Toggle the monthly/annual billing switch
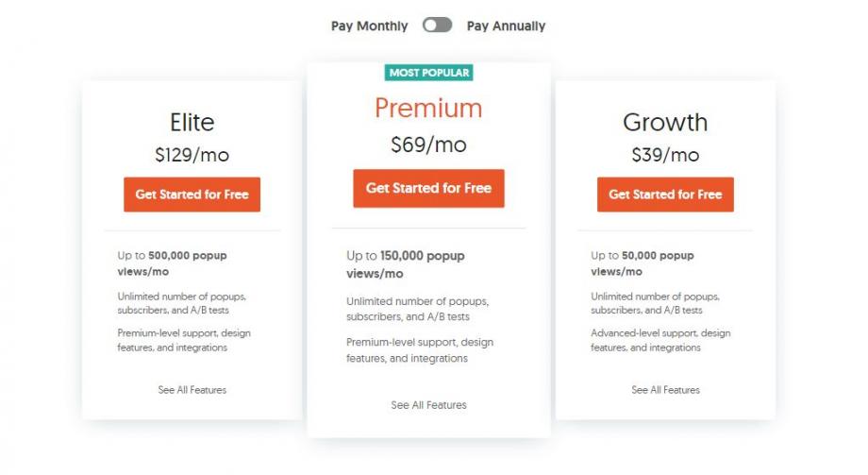 pos(437,25)
